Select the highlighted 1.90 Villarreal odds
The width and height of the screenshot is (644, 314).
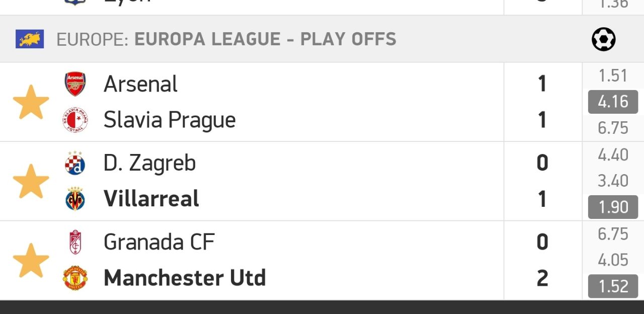coord(613,207)
